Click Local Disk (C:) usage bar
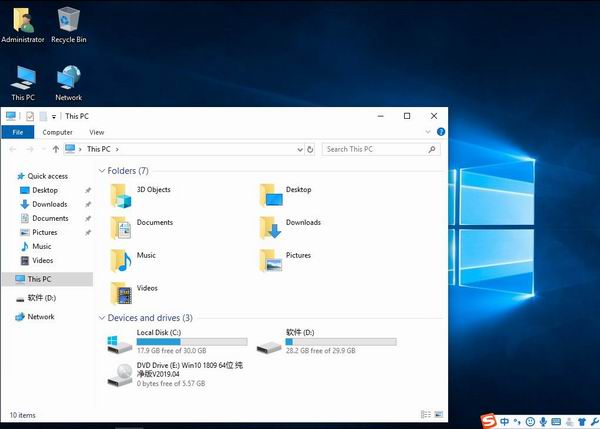The height and width of the screenshot is (429, 600). click(x=192, y=342)
